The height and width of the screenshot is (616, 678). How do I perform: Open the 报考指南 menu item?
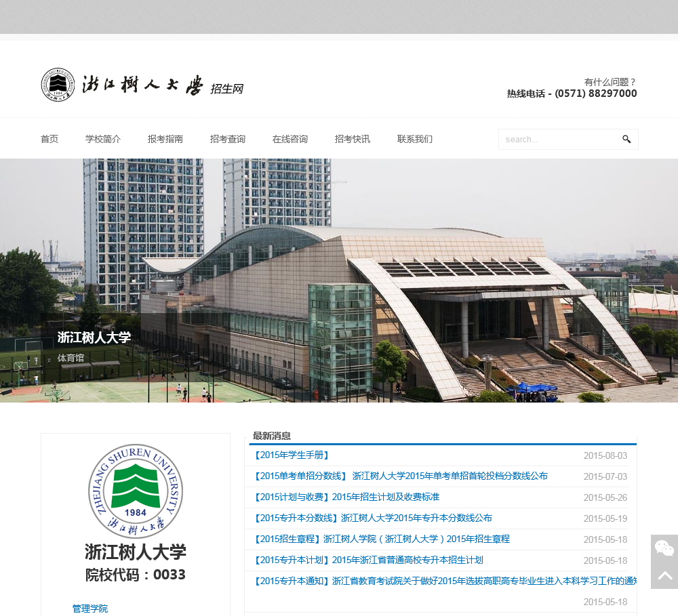(165, 139)
